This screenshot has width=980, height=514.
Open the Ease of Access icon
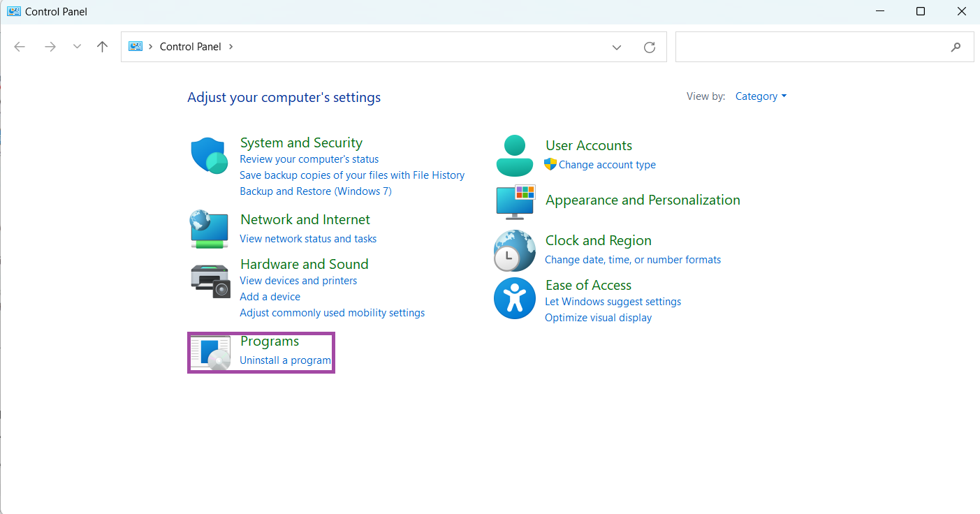515,298
